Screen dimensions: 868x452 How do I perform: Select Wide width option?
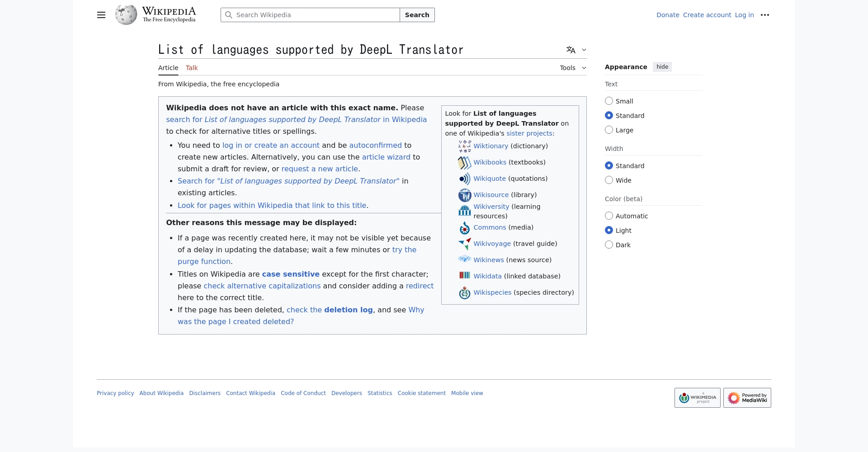[609, 180]
